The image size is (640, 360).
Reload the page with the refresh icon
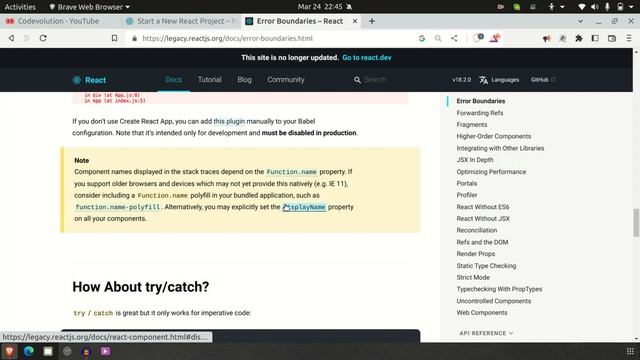pyautogui.click(x=43, y=38)
